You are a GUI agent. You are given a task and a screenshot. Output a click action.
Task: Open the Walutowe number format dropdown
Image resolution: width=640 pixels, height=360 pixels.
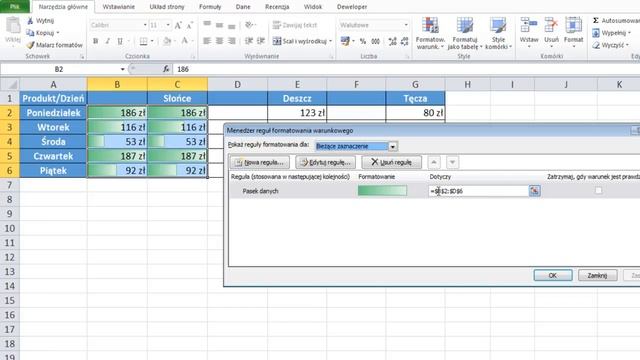pos(406,25)
